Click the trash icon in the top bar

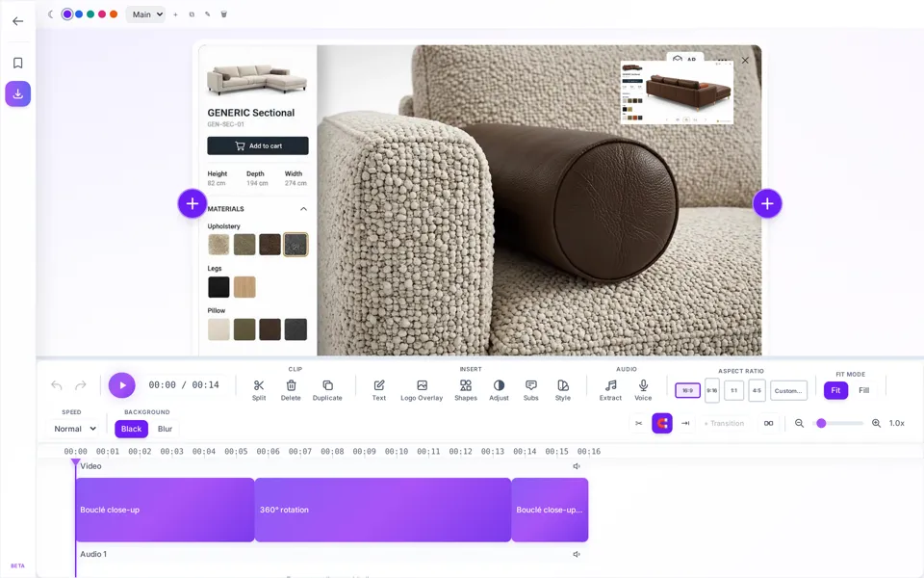pos(224,14)
